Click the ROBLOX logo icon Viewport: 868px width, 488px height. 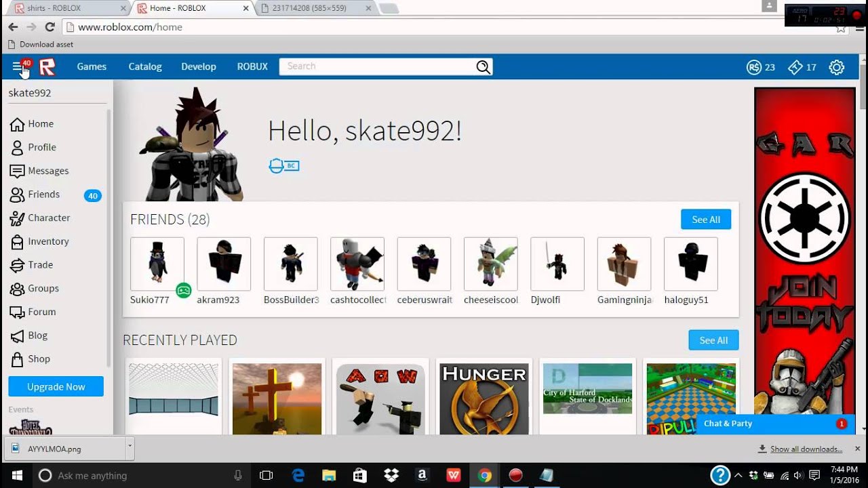(47, 66)
